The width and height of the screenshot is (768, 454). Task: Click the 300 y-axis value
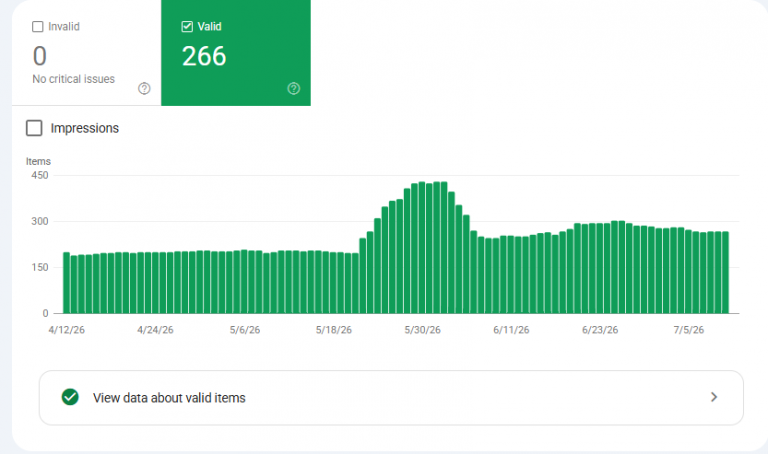(x=40, y=221)
